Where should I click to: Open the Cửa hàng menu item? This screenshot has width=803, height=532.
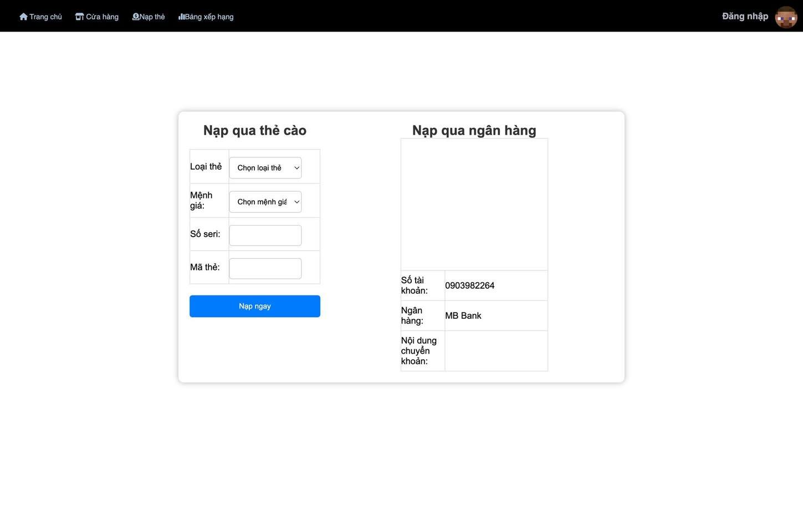(102, 17)
